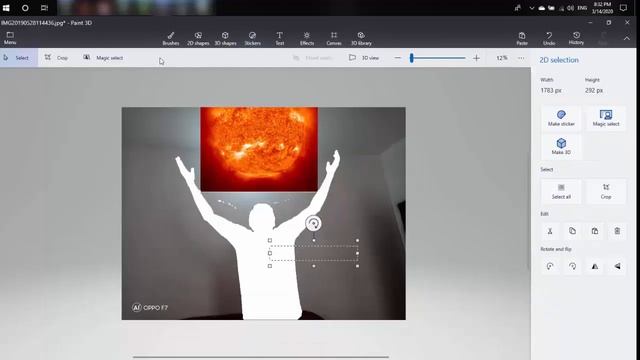Open the Effects tab
Viewport: 640px width, 360px height.
307,38
